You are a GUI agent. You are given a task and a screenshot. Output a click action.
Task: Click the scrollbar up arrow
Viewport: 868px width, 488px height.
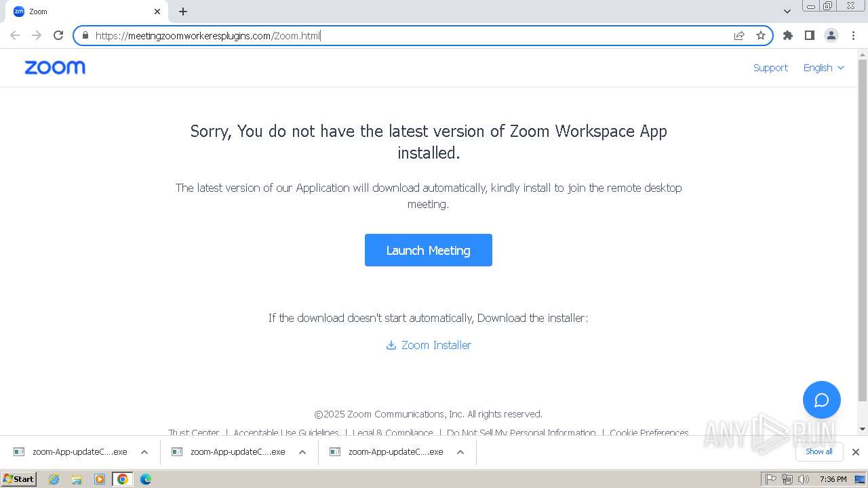coord(863,54)
